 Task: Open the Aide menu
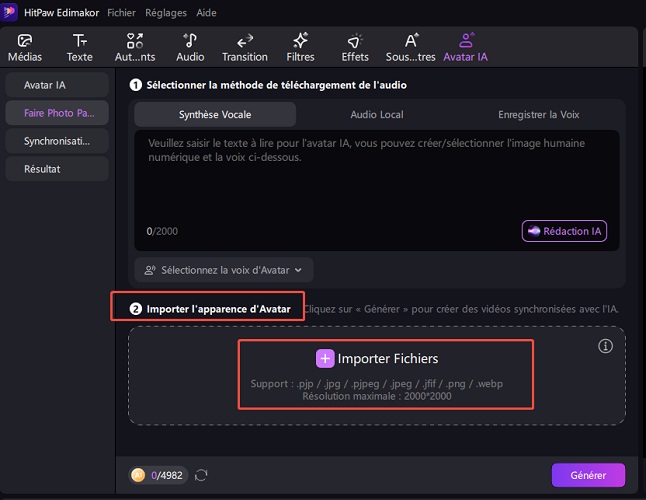click(206, 13)
